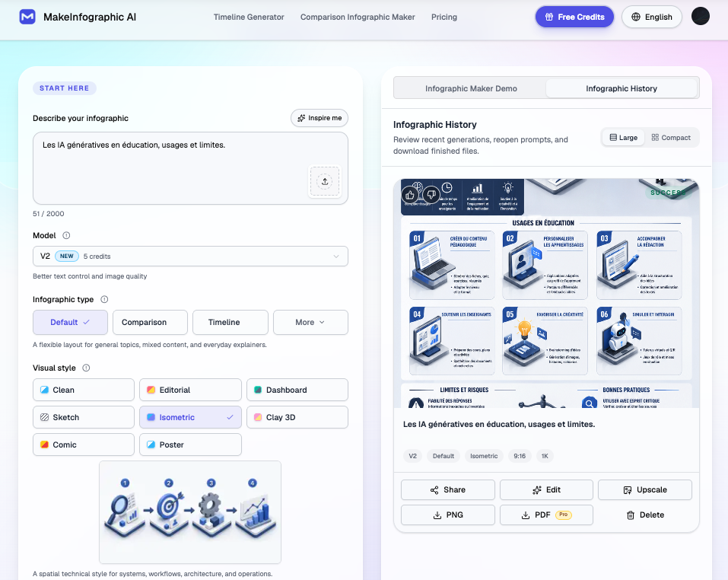Click the thumbs up icon on infographic
Image resolution: width=728 pixels, height=580 pixels.
point(410,195)
